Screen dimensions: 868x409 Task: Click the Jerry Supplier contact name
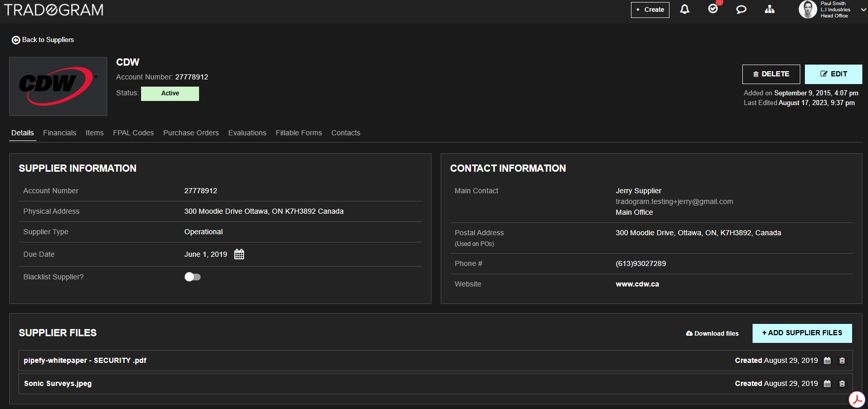[638, 191]
